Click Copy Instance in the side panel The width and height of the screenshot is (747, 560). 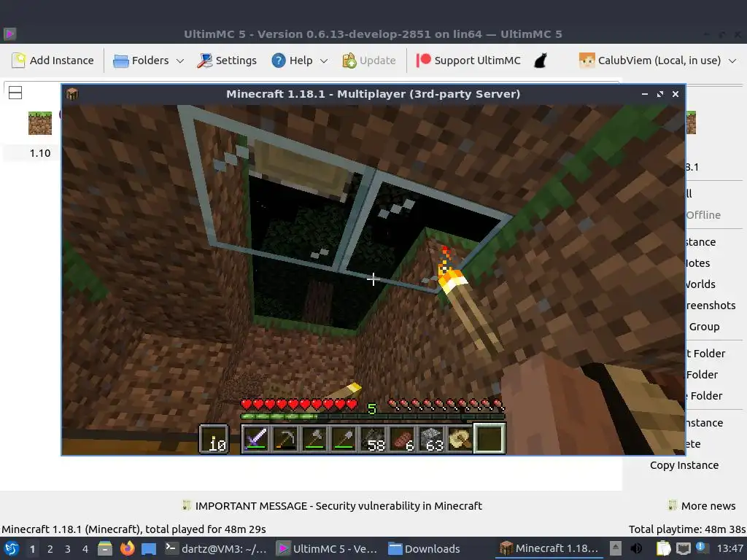coord(684,465)
